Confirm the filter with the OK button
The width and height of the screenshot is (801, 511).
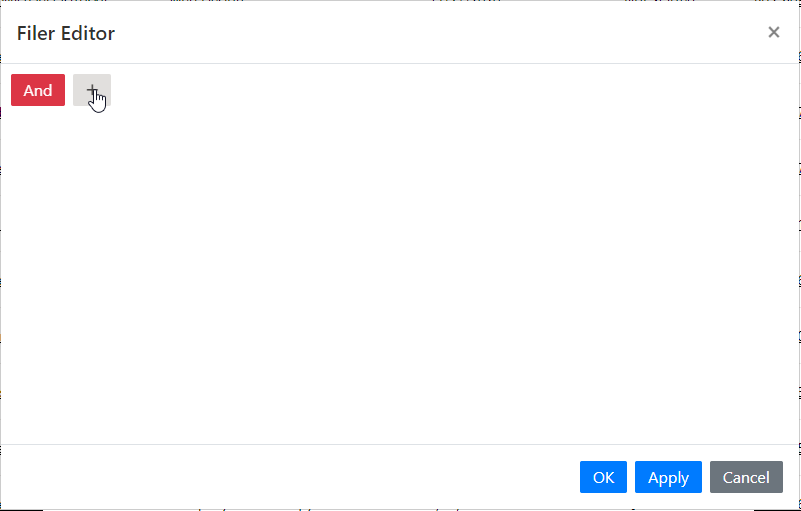tap(603, 477)
